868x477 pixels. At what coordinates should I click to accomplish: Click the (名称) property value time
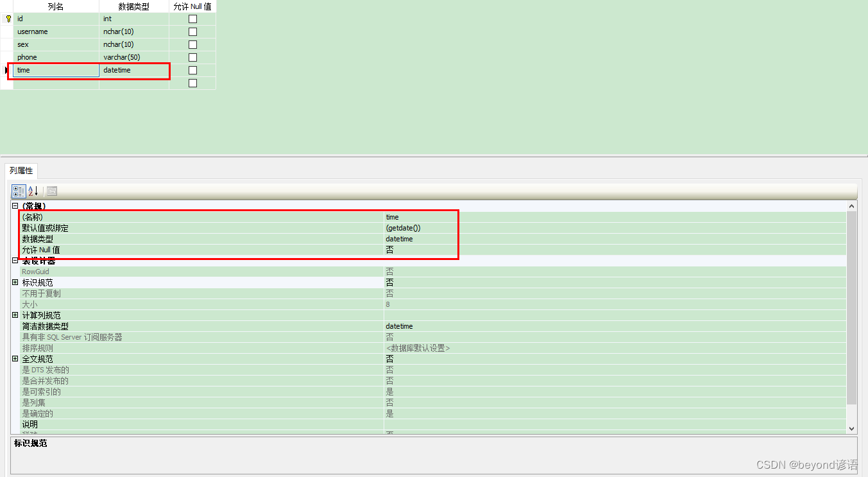pyautogui.click(x=615, y=217)
